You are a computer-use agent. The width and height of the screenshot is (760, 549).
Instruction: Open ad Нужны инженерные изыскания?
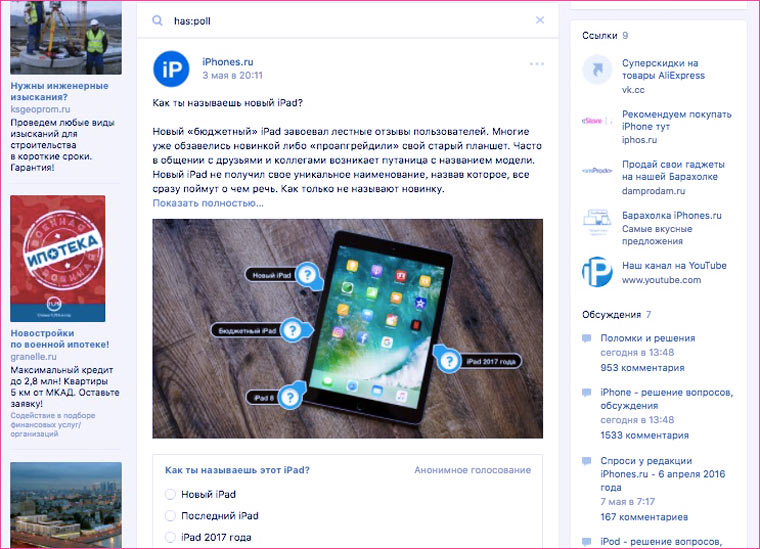click(x=59, y=91)
